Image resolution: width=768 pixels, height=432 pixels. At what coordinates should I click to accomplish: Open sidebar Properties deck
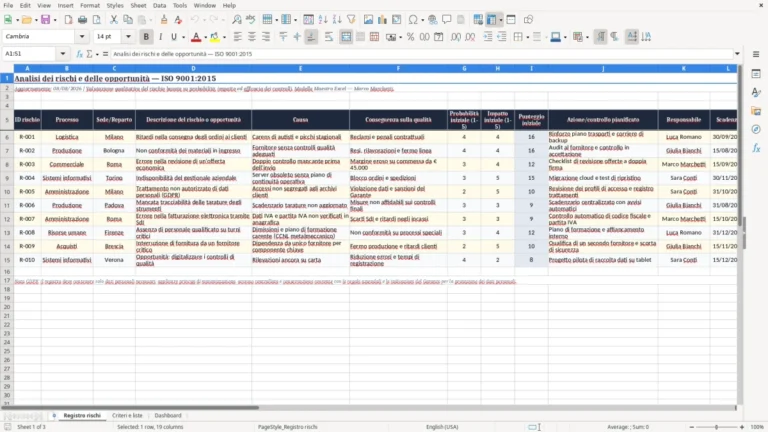click(756, 74)
